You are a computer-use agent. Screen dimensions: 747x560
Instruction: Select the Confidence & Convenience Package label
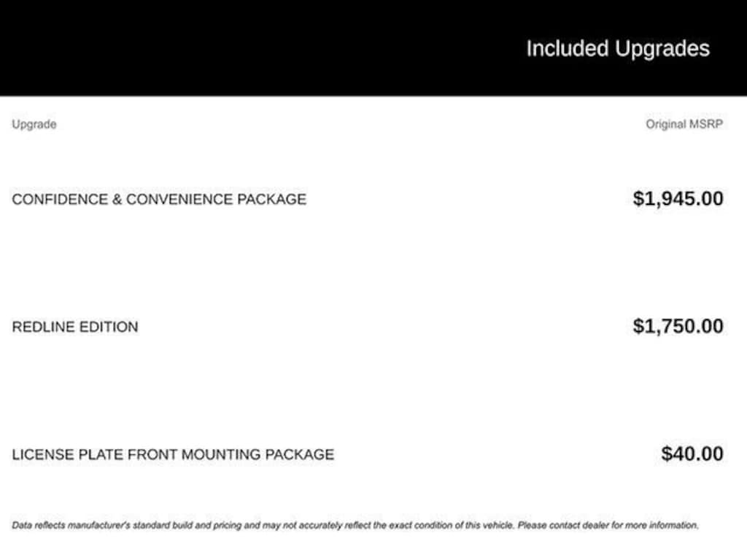(159, 199)
